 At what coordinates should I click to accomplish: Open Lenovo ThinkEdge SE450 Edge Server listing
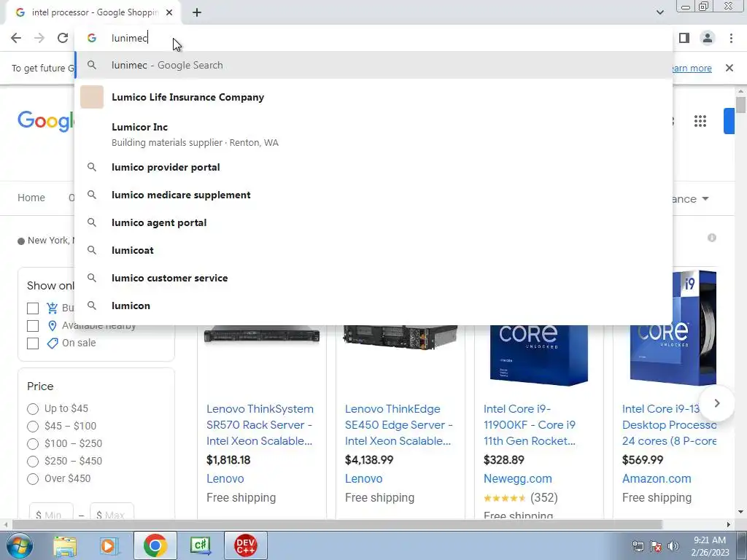(398, 425)
